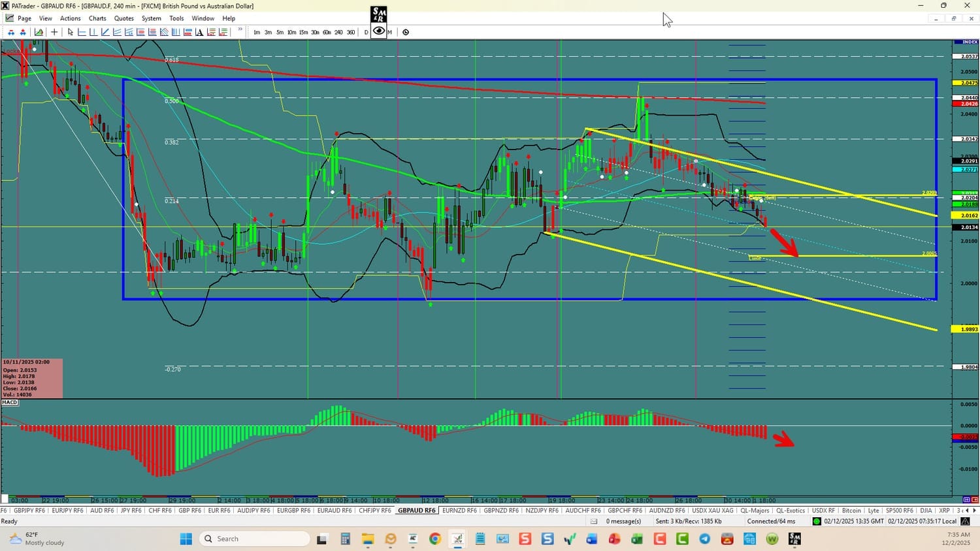Click the Windows taskbar Search box
Screen dimensions: 980x551
pos(255,539)
